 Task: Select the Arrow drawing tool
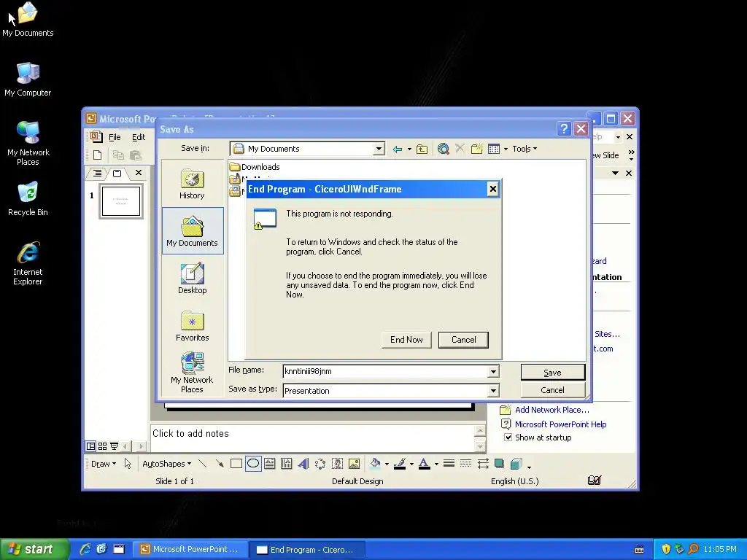tap(220, 463)
